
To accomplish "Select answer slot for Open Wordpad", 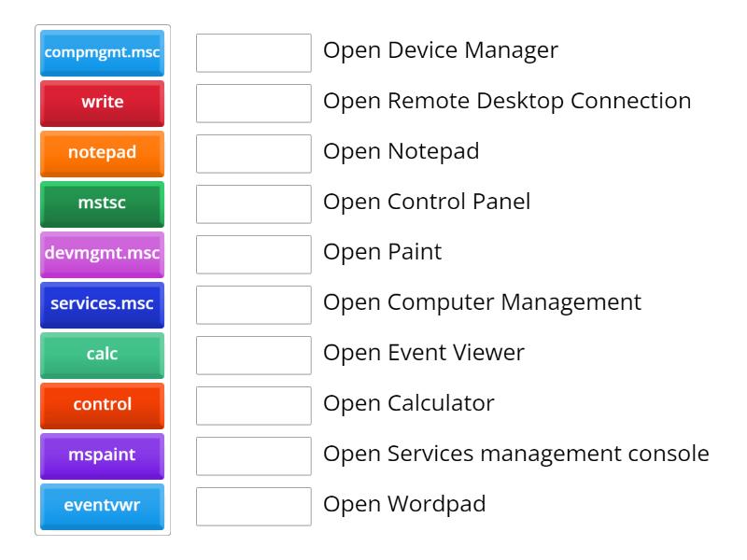I will (x=254, y=507).
